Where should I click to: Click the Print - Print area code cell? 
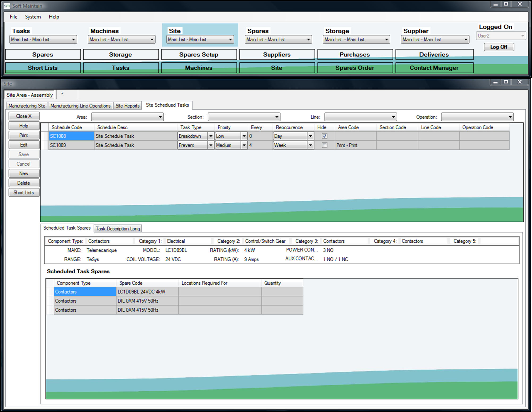[356, 145]
